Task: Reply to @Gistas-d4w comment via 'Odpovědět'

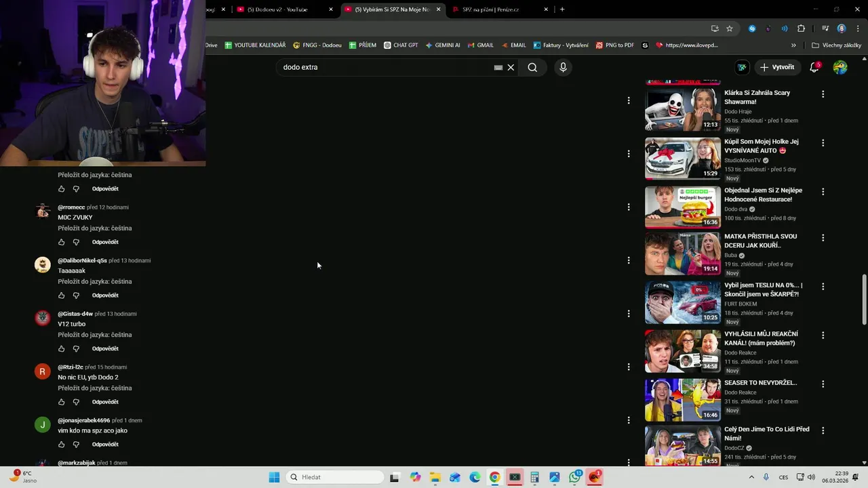Action: pos(105,348)
